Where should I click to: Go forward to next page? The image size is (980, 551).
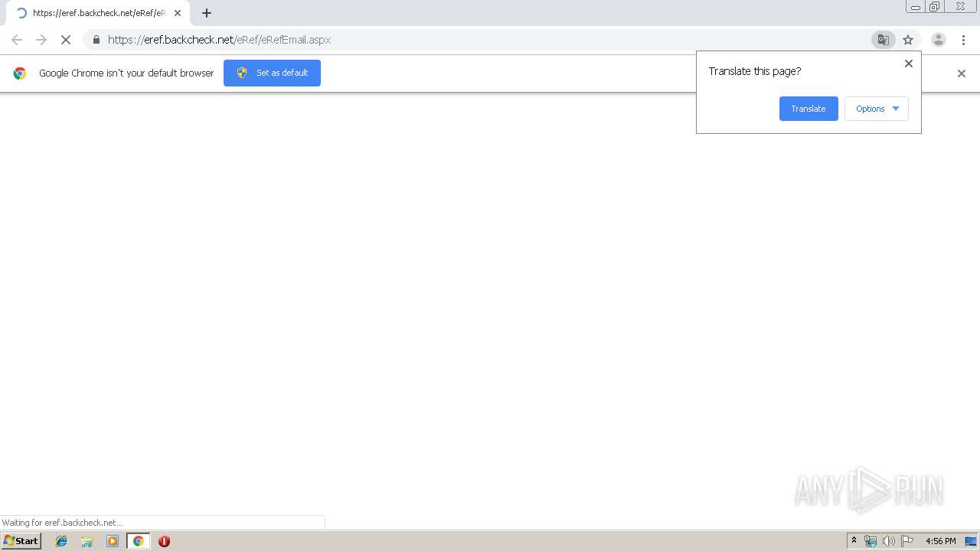[x=41, y=40]
